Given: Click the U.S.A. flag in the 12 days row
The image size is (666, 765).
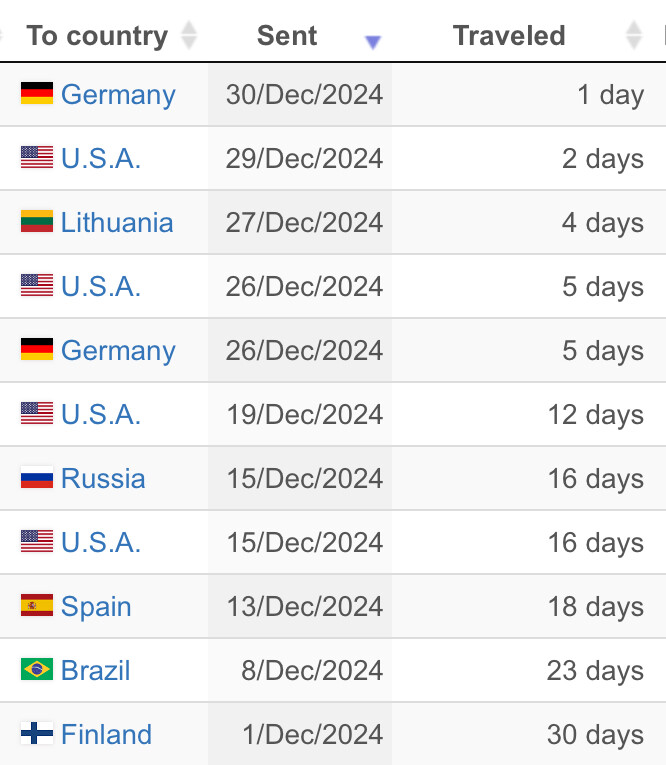Looking at the screenshot, I should click(37, 414).
